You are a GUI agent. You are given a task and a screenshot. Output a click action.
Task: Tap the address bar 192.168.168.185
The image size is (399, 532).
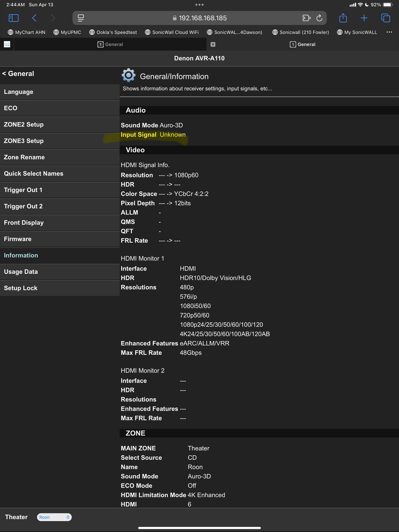click(x=199, y=18)
